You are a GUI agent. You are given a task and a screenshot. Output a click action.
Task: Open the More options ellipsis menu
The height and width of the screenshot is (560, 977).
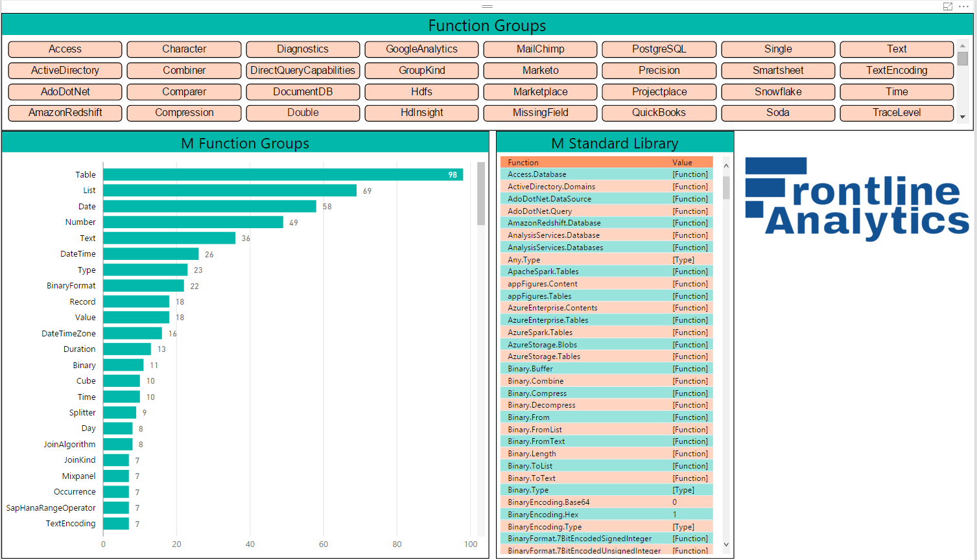963,6
